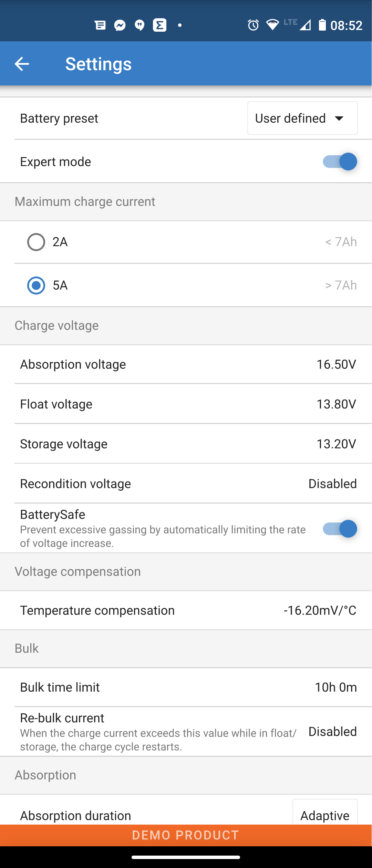Disable the Expert mode switch
Image resolution: width=372 pixels, height=868 pixels.
pyautogui.click(x=340, y=162)
